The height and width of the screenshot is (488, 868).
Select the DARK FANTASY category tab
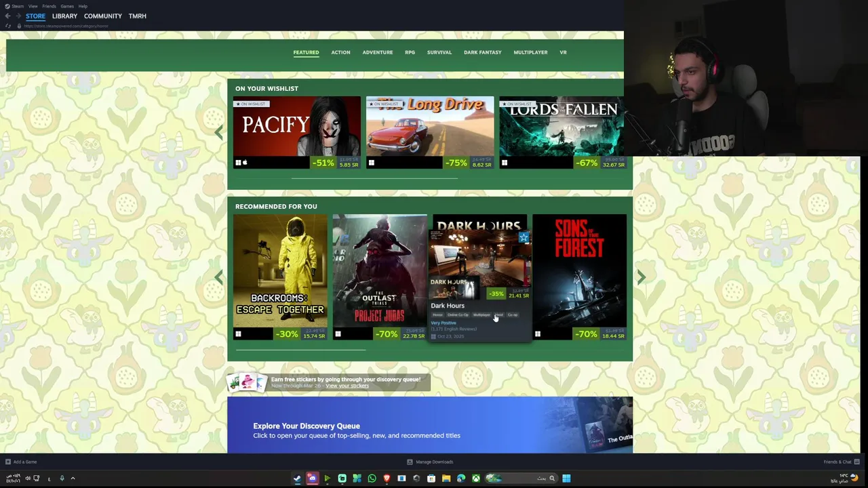pyautogui.click(x=483, y=52)
